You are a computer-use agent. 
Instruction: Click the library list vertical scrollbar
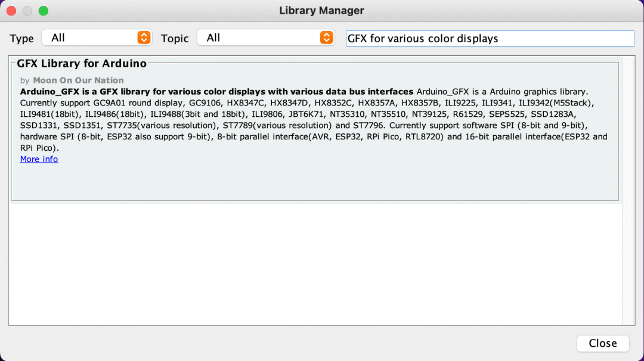[628, 191]
